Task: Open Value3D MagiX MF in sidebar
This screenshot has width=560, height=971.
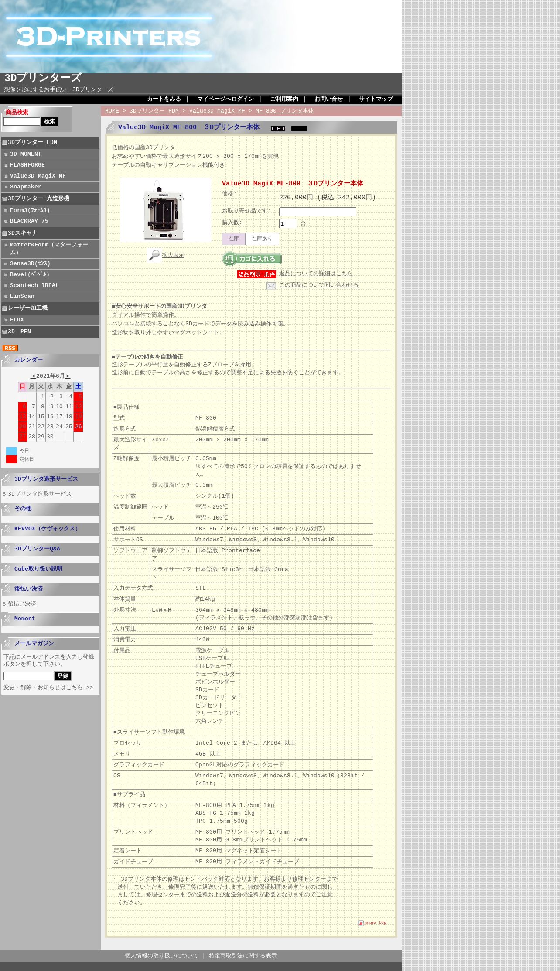Action: [50, 176]
